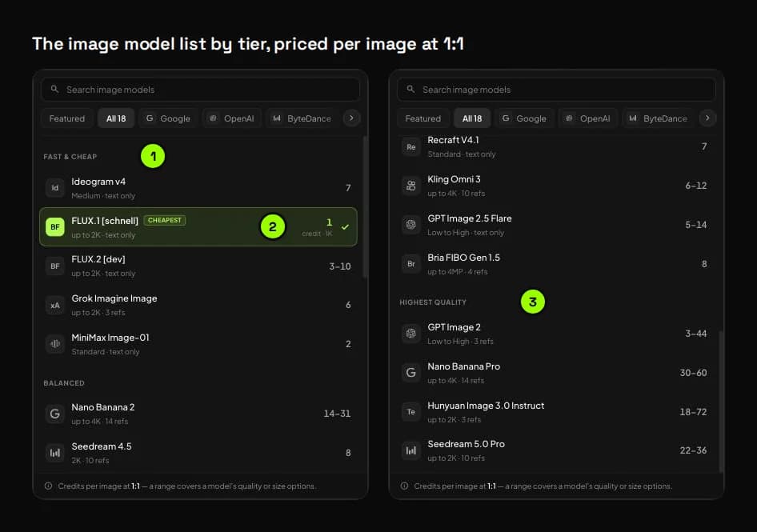Viewport: 757px width, 532px height.
Task: Click the left panel list scrollbar
Action: tap(365, 207)
